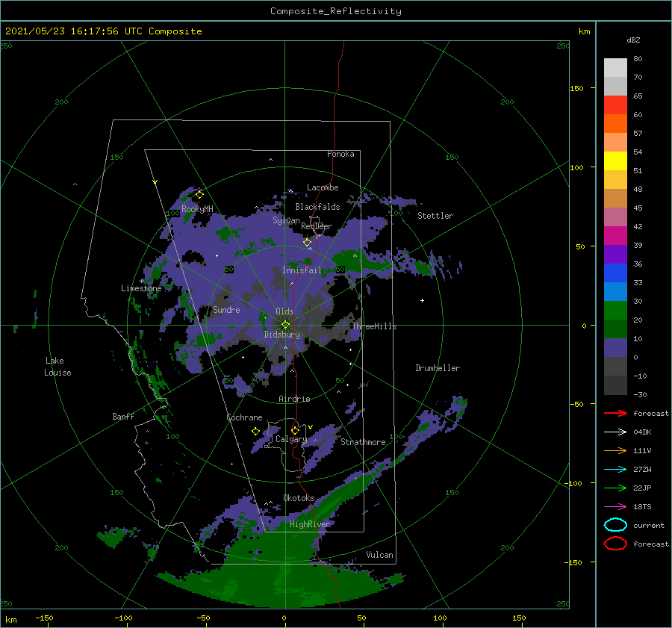672x628 pixels.
Task: Click the Drumheller city label
Action: pyautogui.click(x=438, y=368)
